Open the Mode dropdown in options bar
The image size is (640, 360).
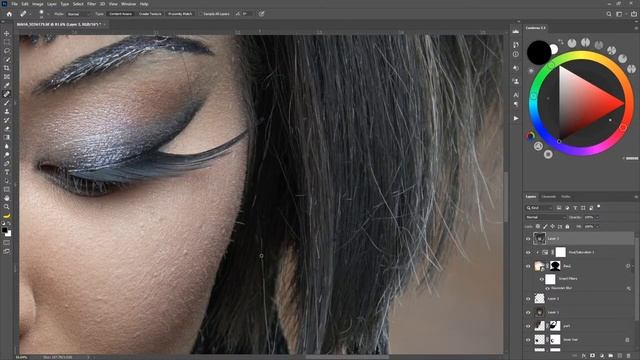[x=78, y=14]
